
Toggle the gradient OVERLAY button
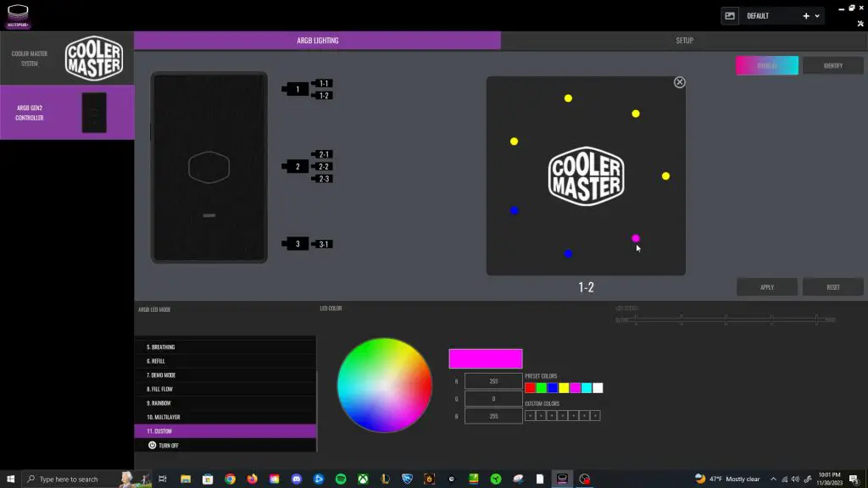[x=766, y=64]
